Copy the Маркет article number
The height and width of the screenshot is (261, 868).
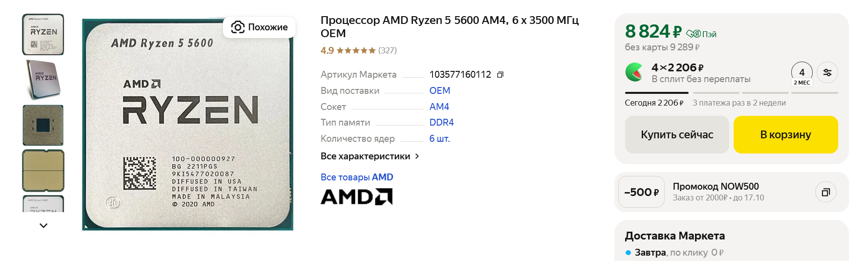(500, 75)
